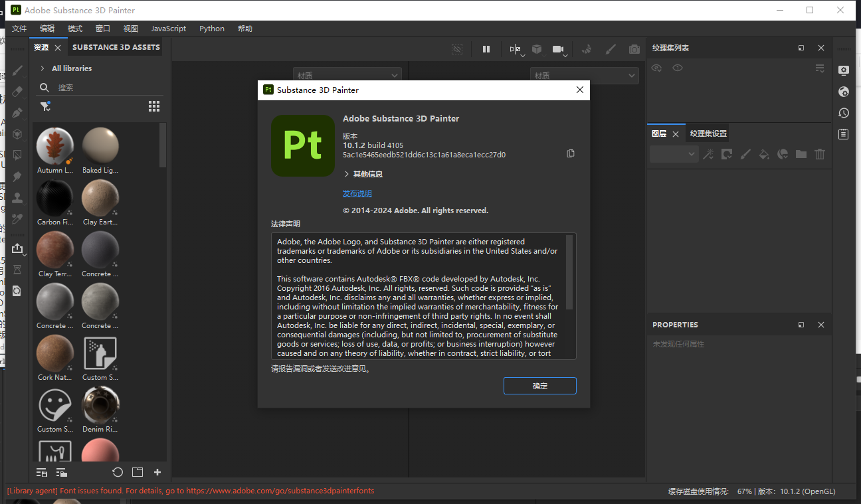Click the pause rendering icon in viewport toolbar
This screenshot has width=861, height=504.
click(x=486, y=49)
